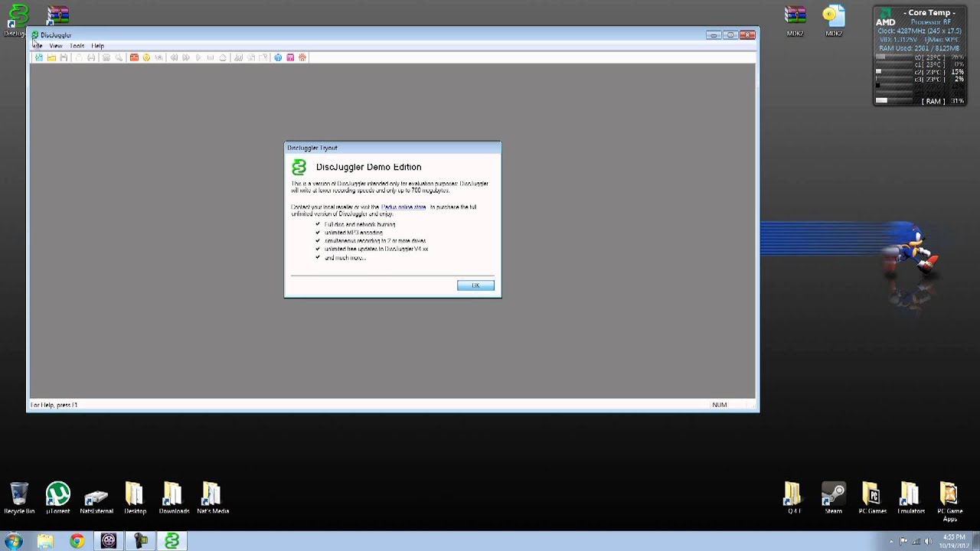Select the Recycle Bin desktop icon

(x=19, y=498)
